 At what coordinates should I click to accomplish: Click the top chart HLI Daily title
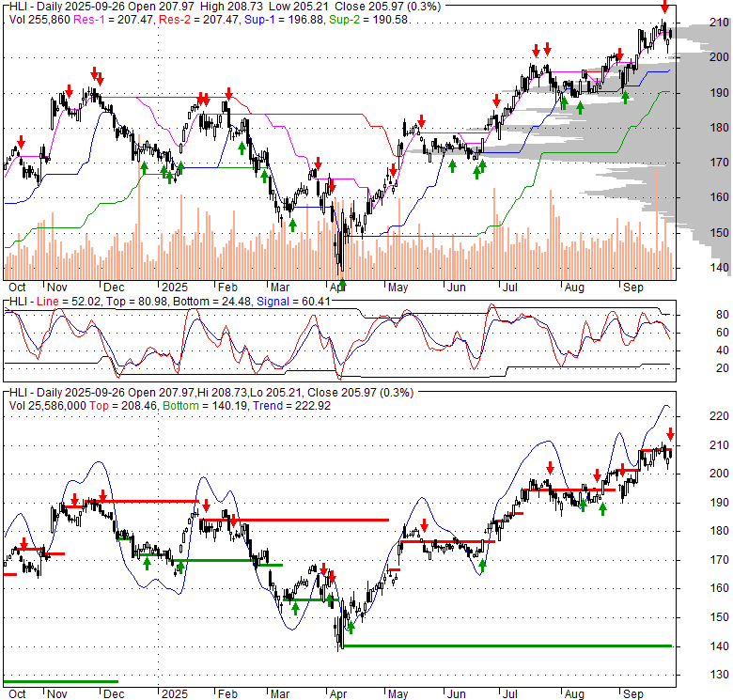[225, 7]
